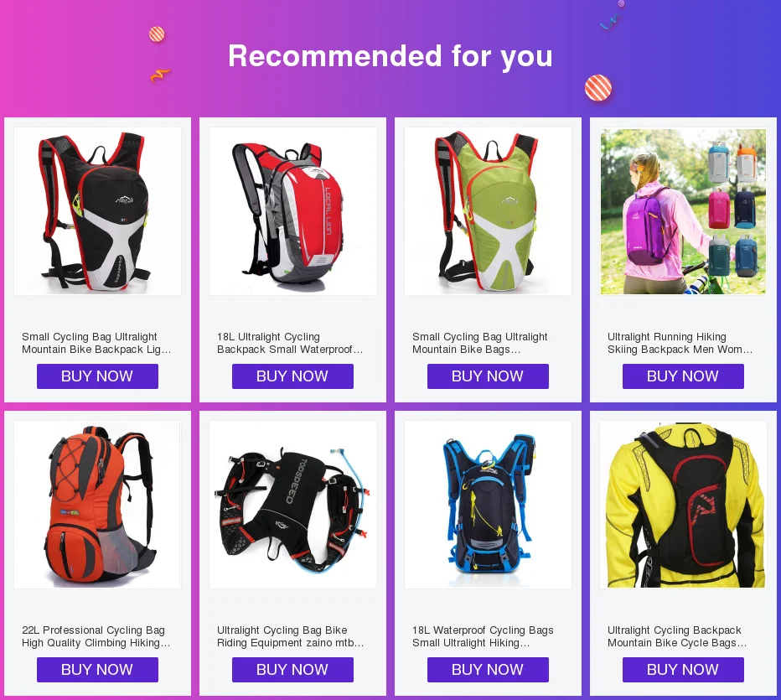Buy the 18L Ultralight Cycling Backpack
Screen dimensions: 781x700
(x=293, y=376)
